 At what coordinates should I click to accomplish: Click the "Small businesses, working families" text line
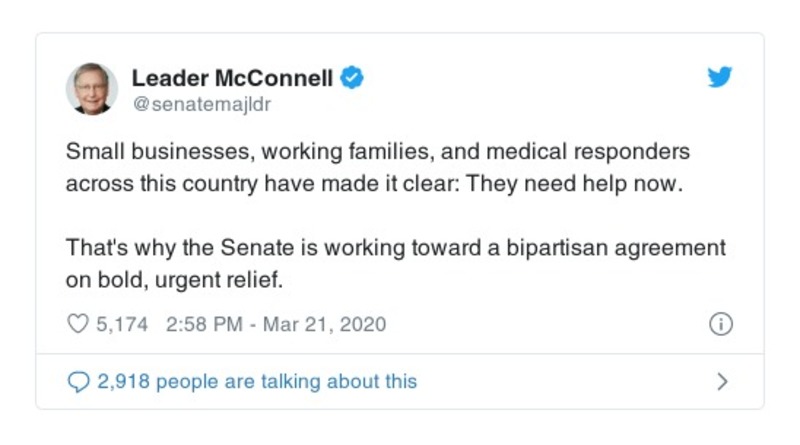(x=228, y=153)
